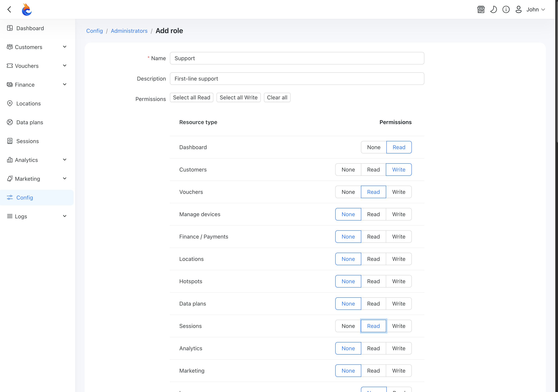Set Customers permission to Read
558x392 pixels.
373,170
